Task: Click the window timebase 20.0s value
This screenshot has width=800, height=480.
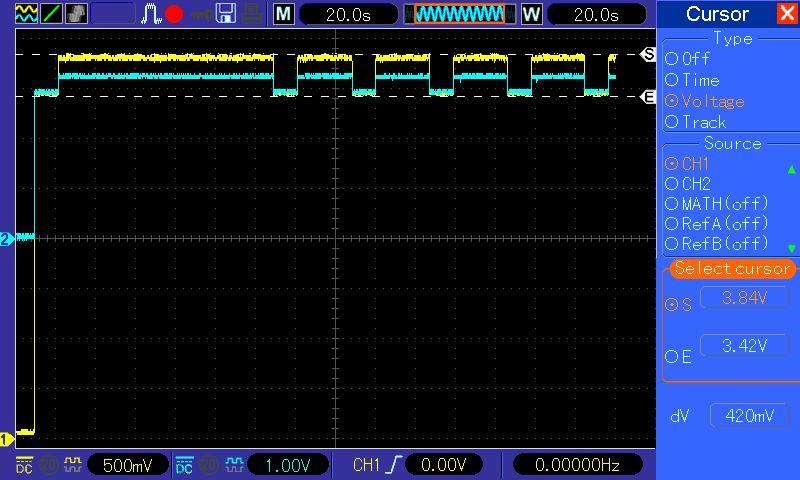Action: (x=596, y=15)
